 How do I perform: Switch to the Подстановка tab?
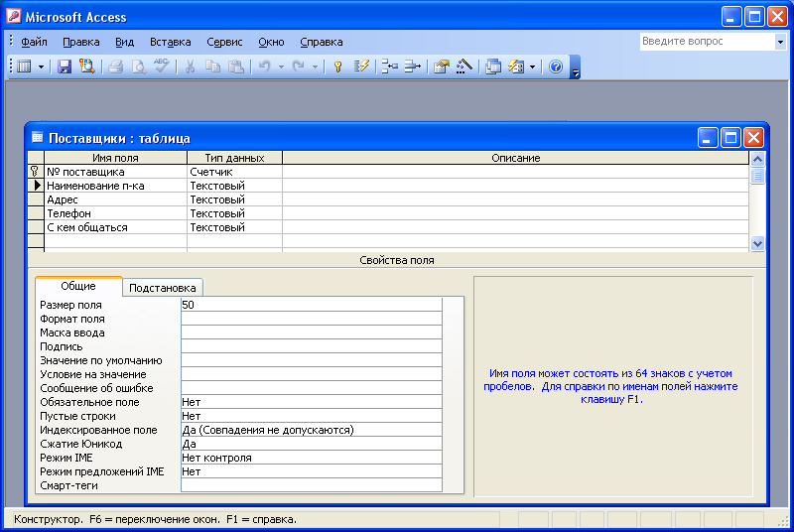[x=164, y=287]
